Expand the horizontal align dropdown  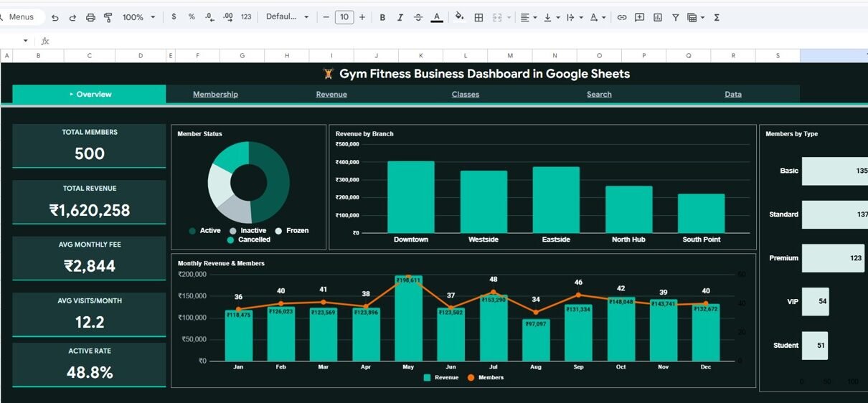[x=528, y=17]
